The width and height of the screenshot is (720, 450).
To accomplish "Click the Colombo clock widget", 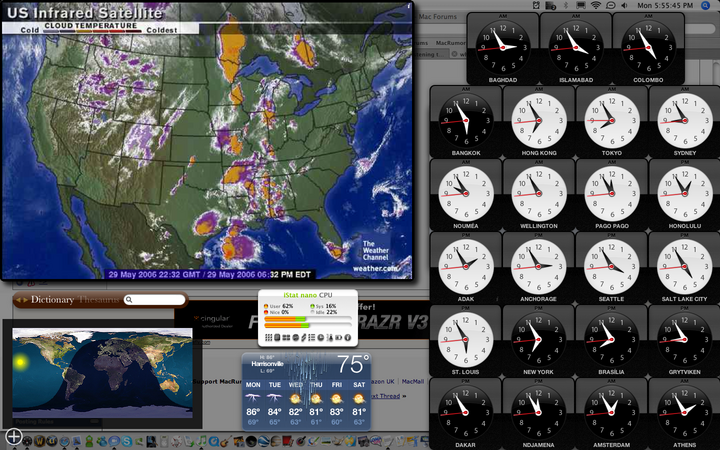I will [648, 49].
